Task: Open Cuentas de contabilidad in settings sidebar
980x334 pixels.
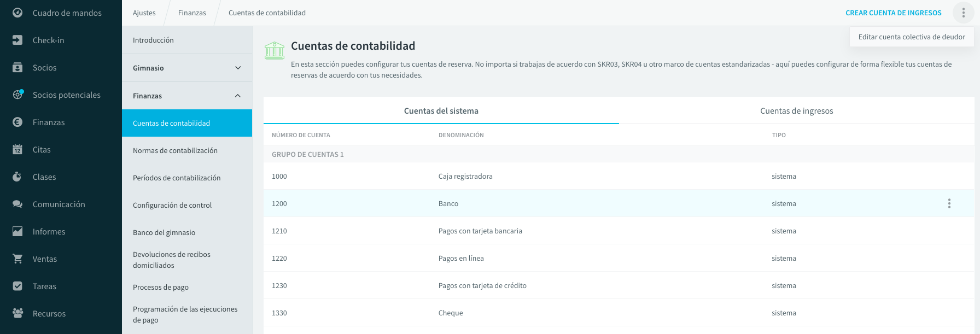Action: tap(187, 123)
